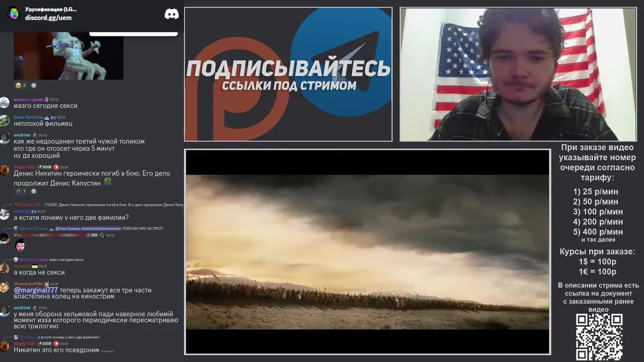Open assdriver's avatar beside the 00:33 message
Viewport: 644px width, 362px height.
point(5,138)
